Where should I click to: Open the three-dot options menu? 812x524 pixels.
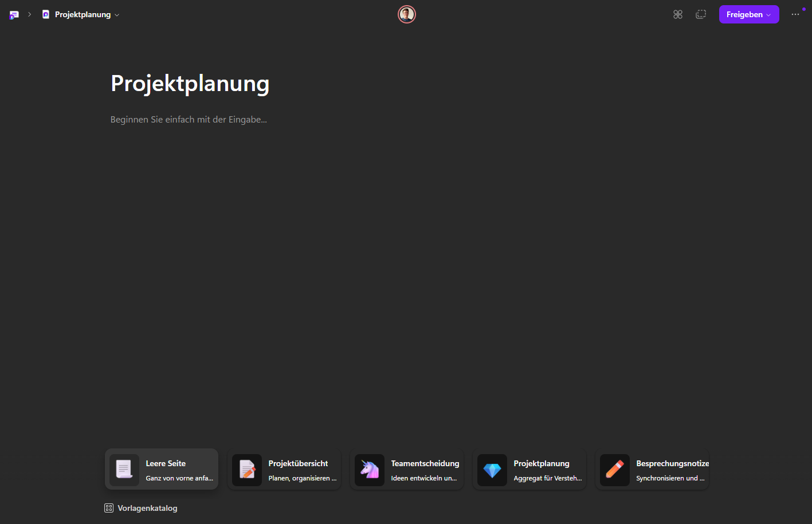pos(795,14)
